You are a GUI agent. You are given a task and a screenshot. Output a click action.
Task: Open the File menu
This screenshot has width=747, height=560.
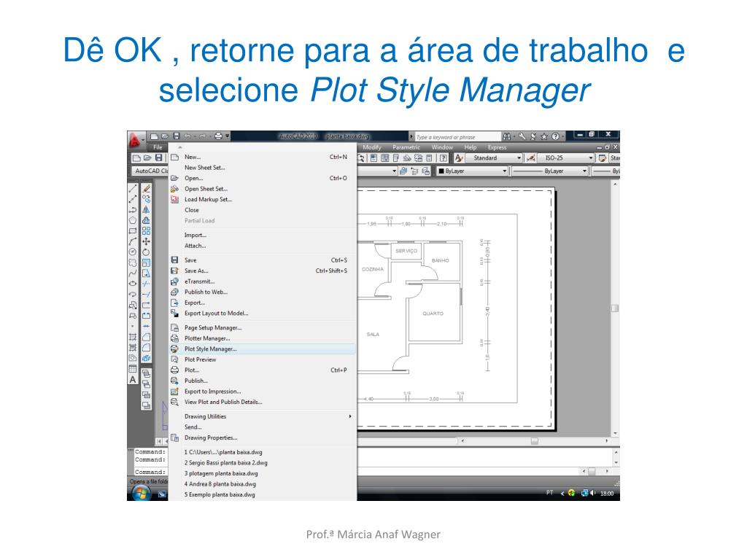point(158,147)
